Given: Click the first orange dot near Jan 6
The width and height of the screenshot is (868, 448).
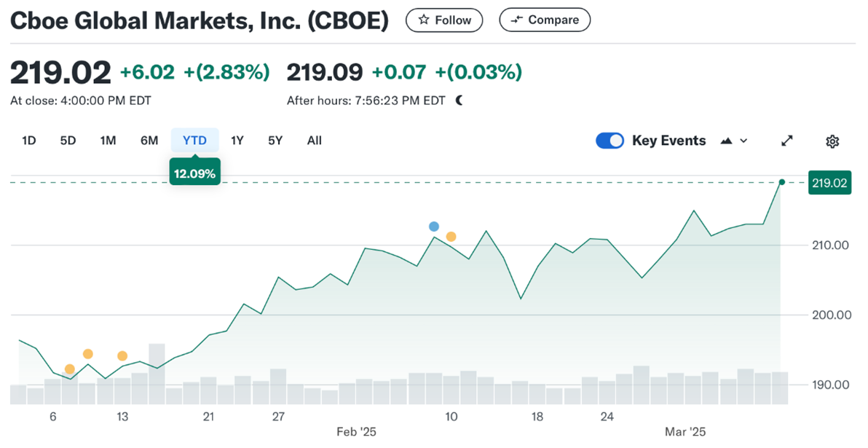Looking at the screenshot, I should click(x=70, y=369).
